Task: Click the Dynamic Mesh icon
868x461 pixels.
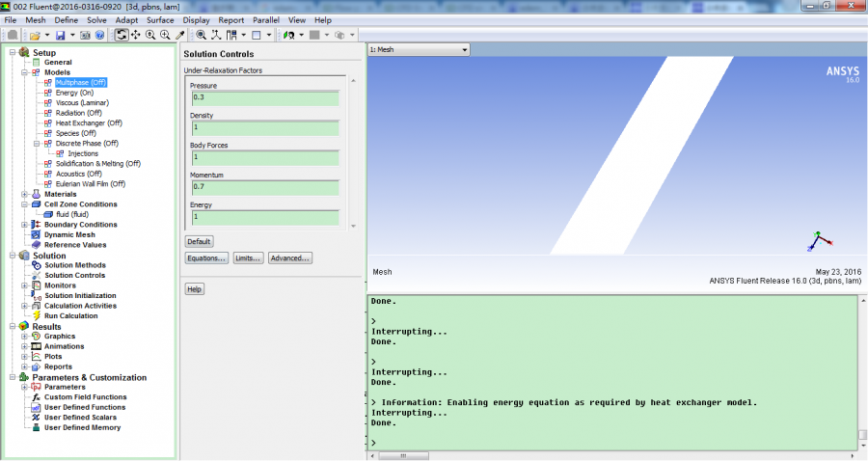Action: (37, 234)
